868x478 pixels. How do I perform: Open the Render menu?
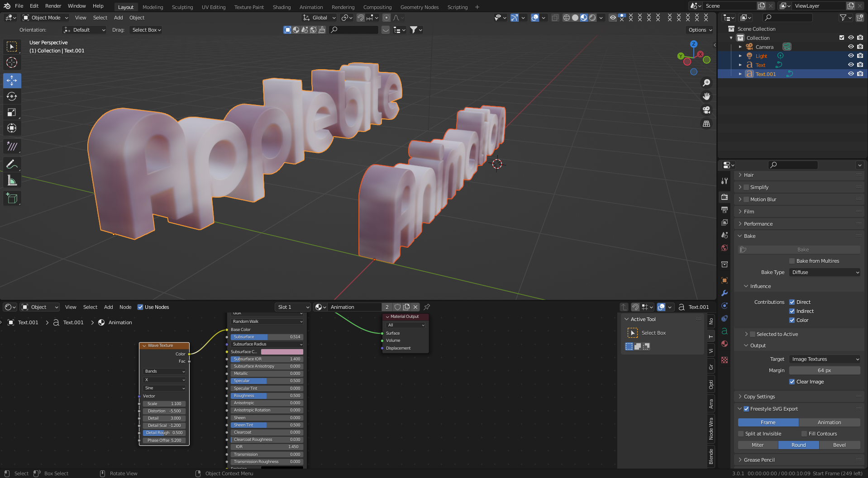click(x=53, y=6)
